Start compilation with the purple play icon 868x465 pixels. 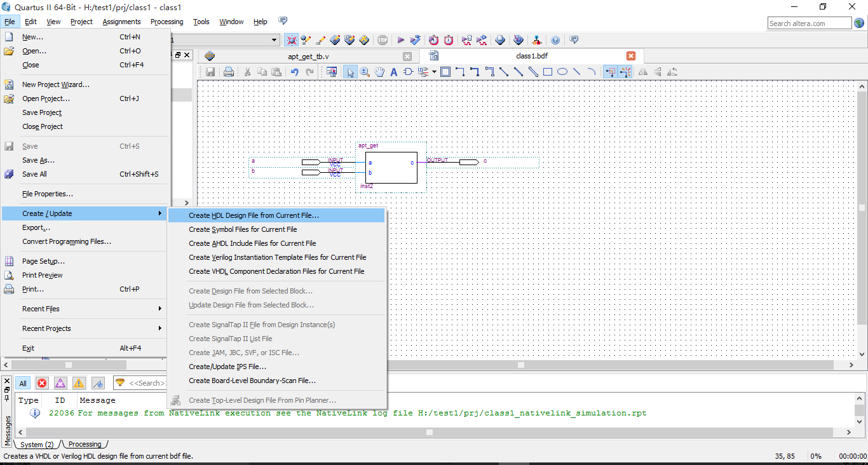point(401,40)
